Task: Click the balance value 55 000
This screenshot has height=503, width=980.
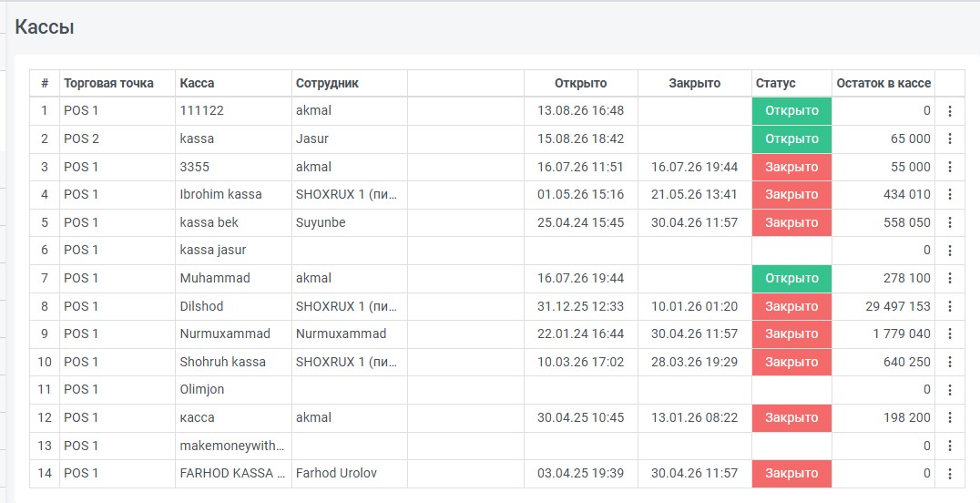Action: pyautogui.click(x=911, y=167)
